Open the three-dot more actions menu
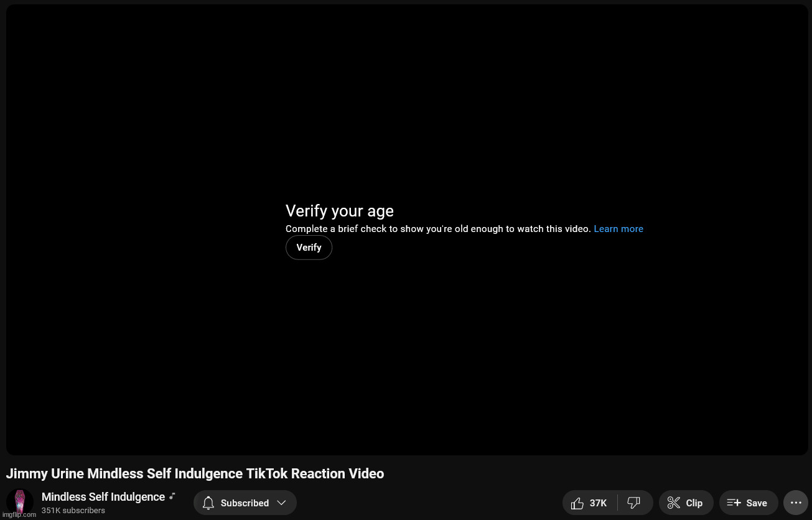Image resolution: width=812 pixels, height=520 pixels. tap(796, 503)
